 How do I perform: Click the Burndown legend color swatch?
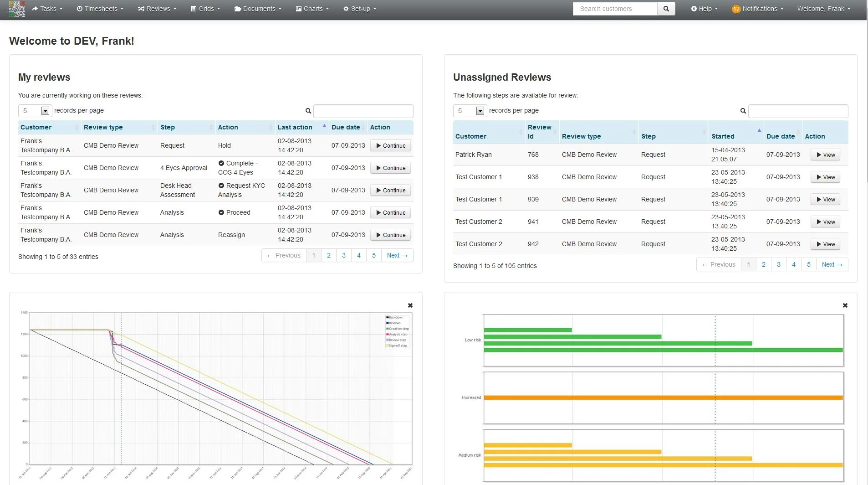click(388, 317)
